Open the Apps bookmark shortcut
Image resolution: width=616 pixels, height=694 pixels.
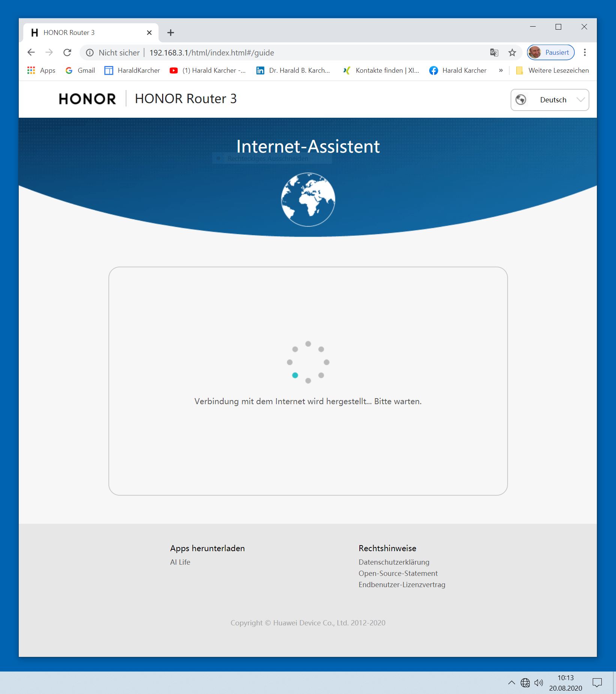pyautogui.click(x=41, y=70)
